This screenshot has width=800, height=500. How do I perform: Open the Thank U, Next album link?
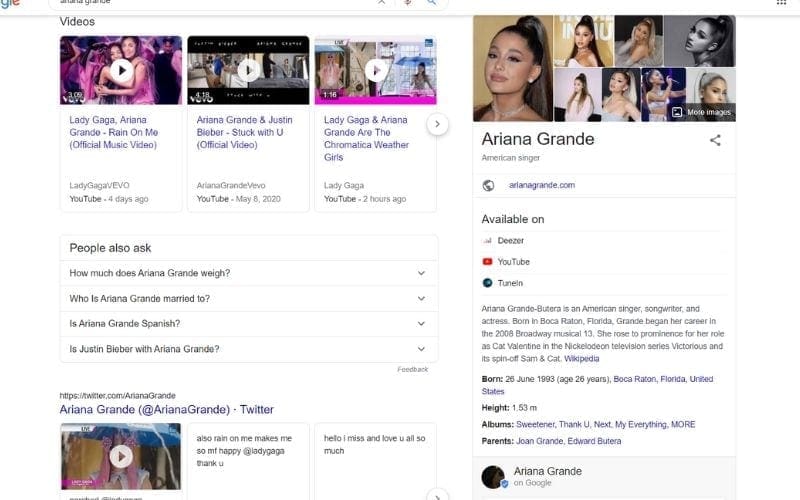[585, 424]
